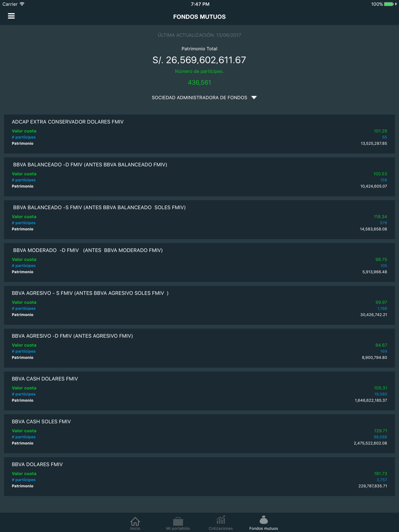Screen dimensions: 399x532
Task: Click patrimonio 14,583,658.08
Action: click(x=373, y=229)
